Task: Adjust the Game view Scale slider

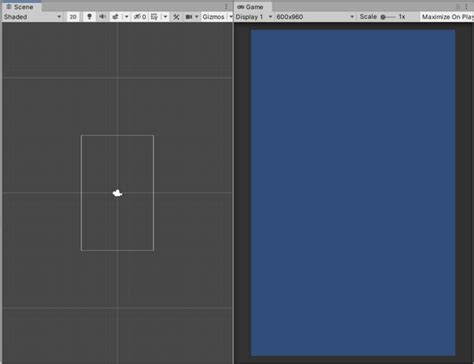Action: [x=388, y=17]
